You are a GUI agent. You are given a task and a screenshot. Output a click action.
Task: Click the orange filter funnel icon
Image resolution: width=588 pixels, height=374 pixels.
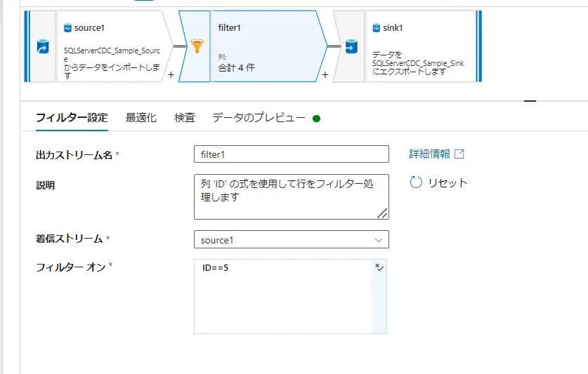coord(197,46)
